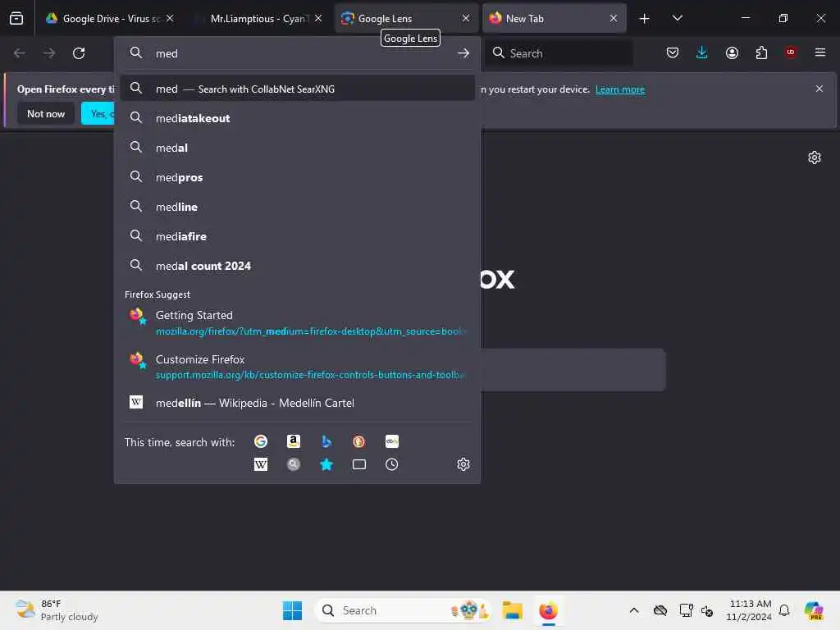Click Firefox icon in taskbar
840x630 pixels.
(x=548, y=610)
